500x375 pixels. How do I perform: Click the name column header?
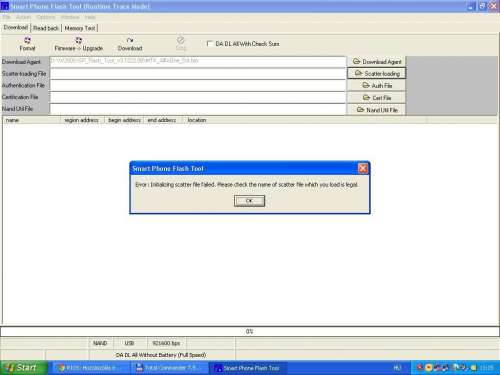coord(31,120)
